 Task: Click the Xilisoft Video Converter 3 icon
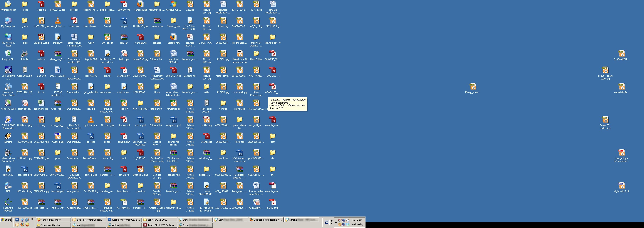click(8, 153)
